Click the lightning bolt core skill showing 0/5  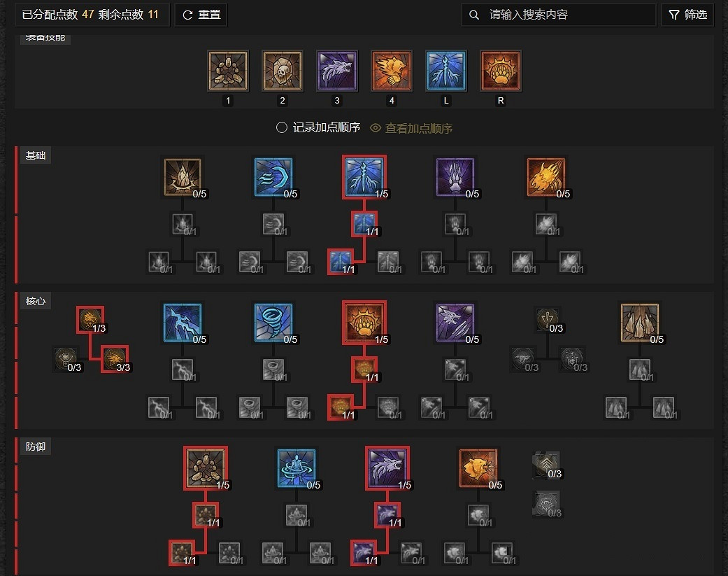(183, 323)
